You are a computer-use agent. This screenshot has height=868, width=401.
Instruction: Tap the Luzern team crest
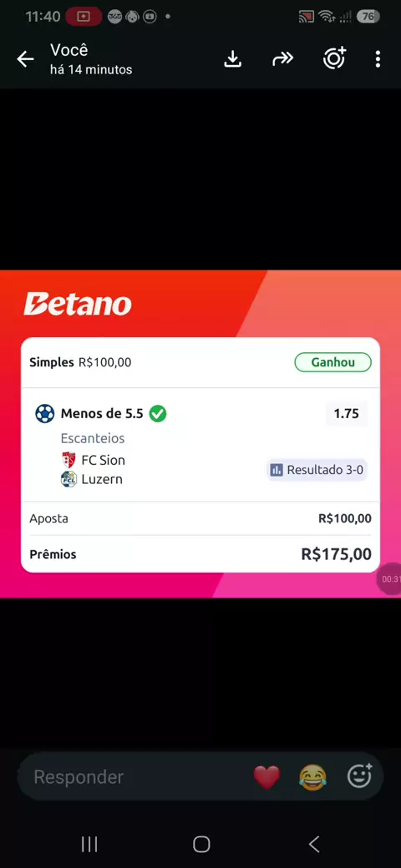[69, 479]
